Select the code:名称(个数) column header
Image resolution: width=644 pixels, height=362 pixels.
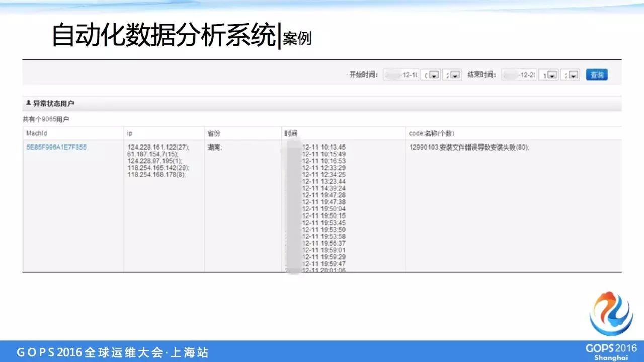coord(427,133)
